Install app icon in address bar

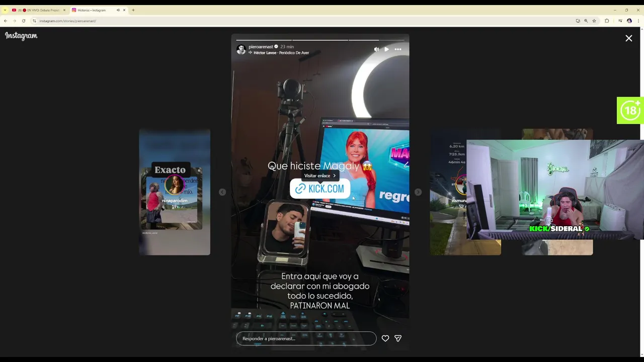(578, 21)
